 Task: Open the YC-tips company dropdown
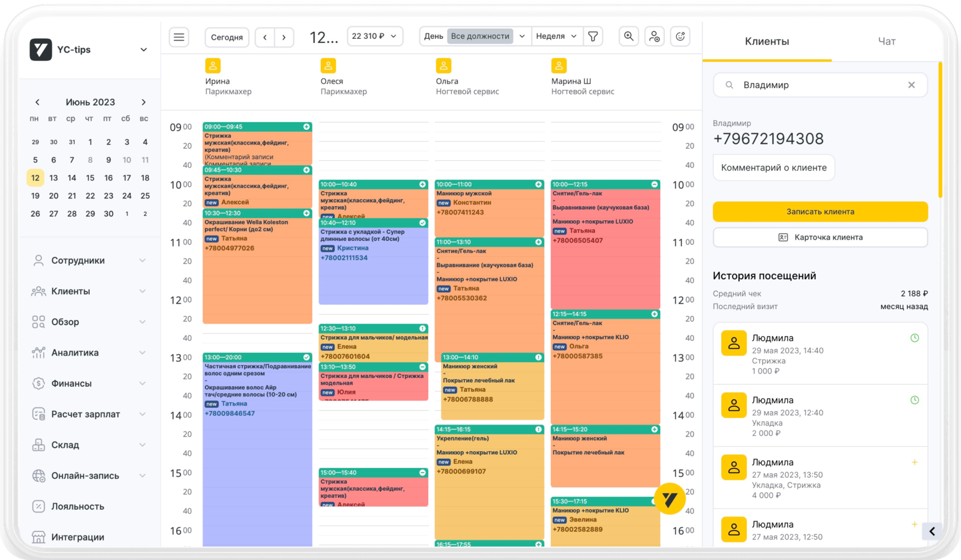tap(143, 50)
